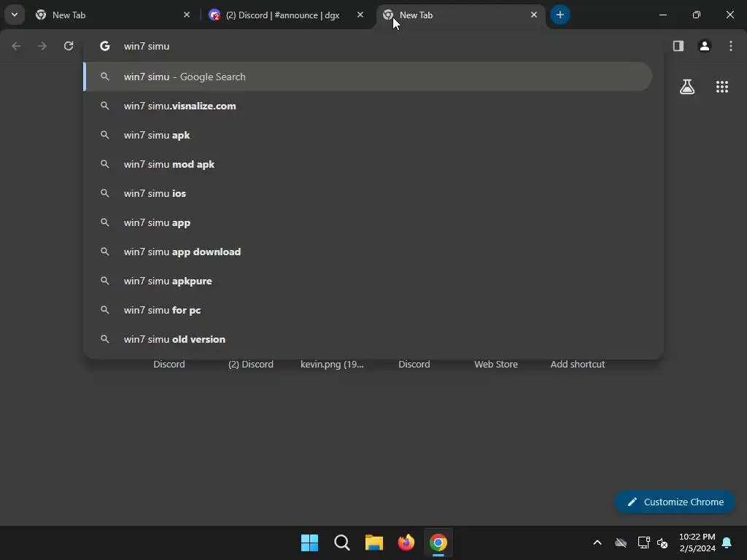This screenshot has width=747, height=560.
Task: Choose suggestion 'win7 simu apk'
Action: click(x=368, y=135)
